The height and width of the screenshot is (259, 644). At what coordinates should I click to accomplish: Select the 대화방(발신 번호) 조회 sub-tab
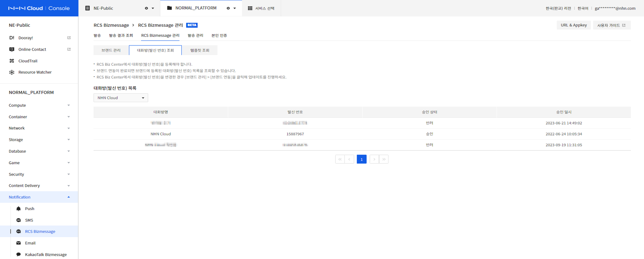[155, 50]
